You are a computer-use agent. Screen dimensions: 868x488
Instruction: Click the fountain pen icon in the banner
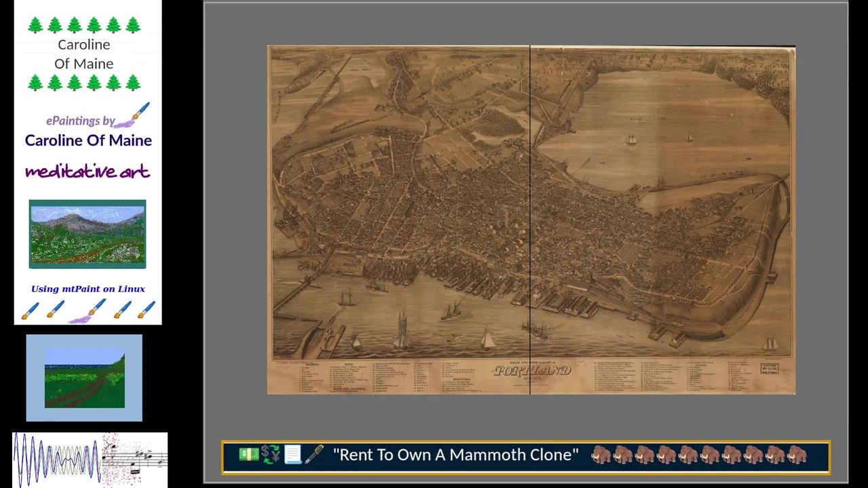point(314,455)
